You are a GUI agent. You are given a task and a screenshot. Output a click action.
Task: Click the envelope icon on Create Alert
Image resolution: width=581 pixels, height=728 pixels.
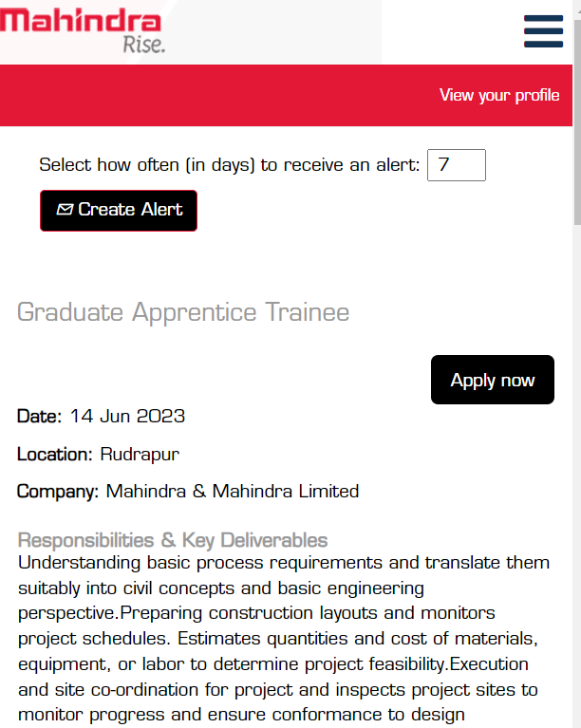65,210
